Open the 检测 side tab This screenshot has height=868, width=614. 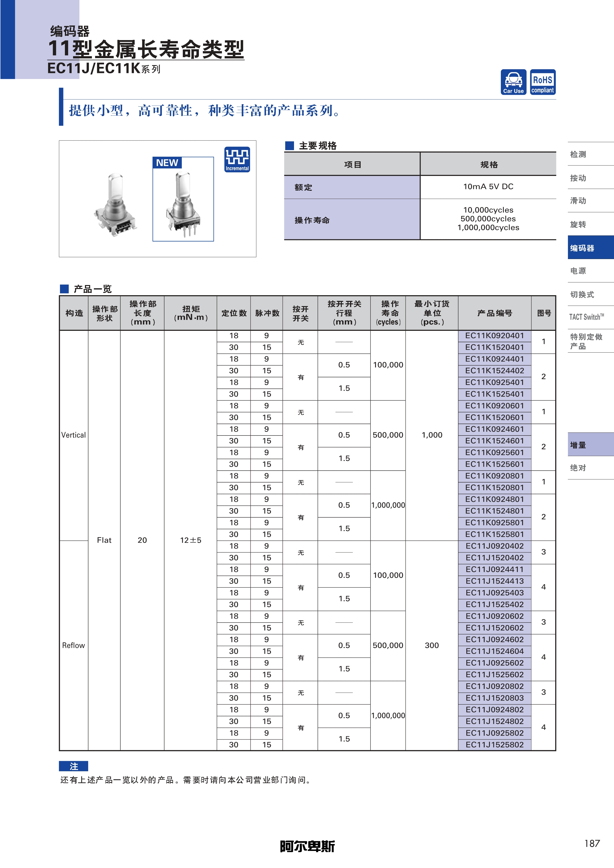click(578, 154)
